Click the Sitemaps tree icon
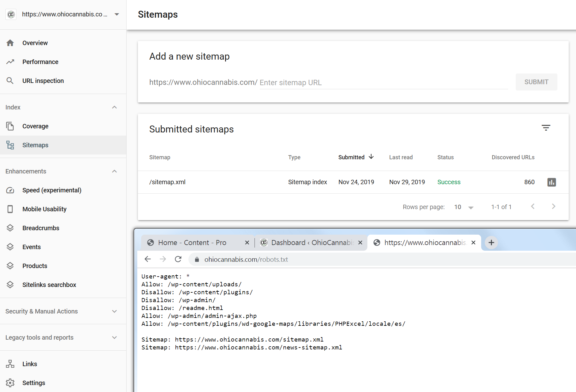 (10, 145)
